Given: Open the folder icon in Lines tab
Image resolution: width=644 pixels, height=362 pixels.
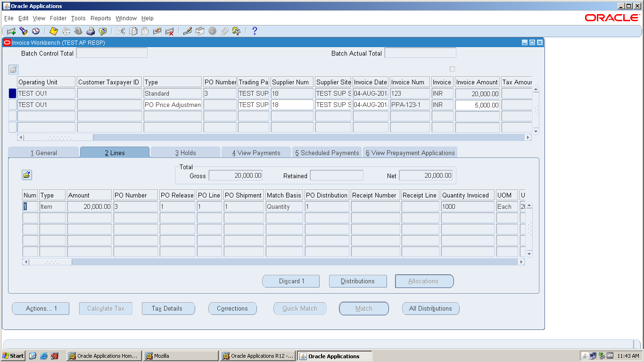Looking at the screenshot, I should pyautogui.click(x=27, y=175).
